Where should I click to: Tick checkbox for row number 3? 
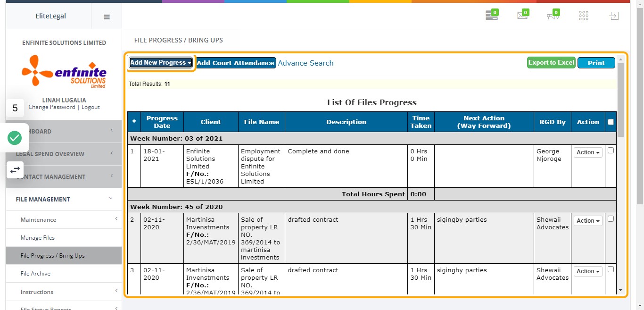611,269
